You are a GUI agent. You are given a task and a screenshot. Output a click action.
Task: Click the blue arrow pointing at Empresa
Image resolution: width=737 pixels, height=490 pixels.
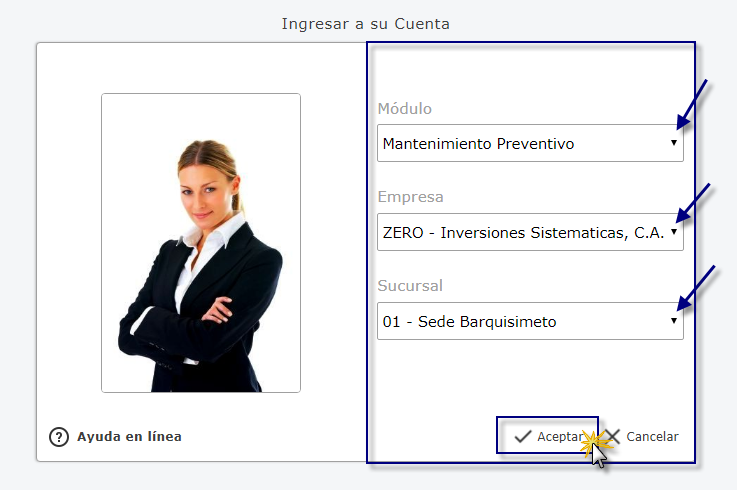693,203
